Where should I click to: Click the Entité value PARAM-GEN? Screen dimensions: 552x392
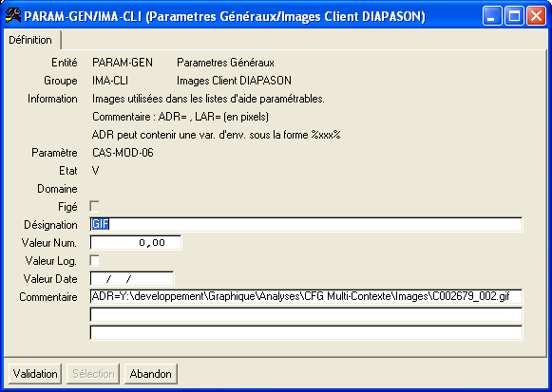pyautogui.click(x=123, y=63)
